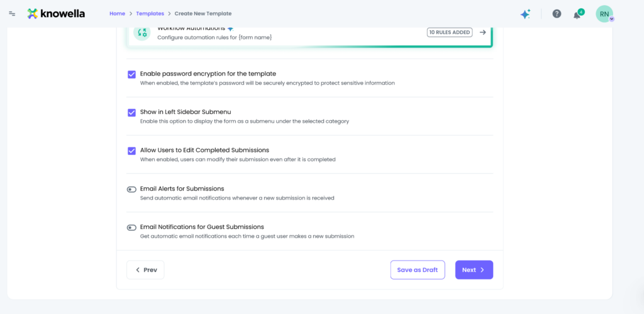Image resolution: width=644 pixels, height=314 pixels.
Task: Open the notifications bell
Action: [x=577, y=14]
